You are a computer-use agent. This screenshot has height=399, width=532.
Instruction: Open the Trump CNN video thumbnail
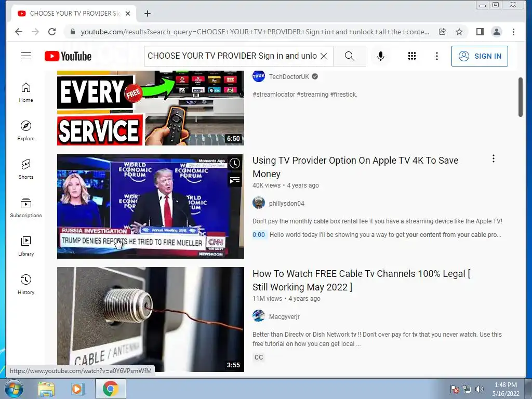point(150,206)
